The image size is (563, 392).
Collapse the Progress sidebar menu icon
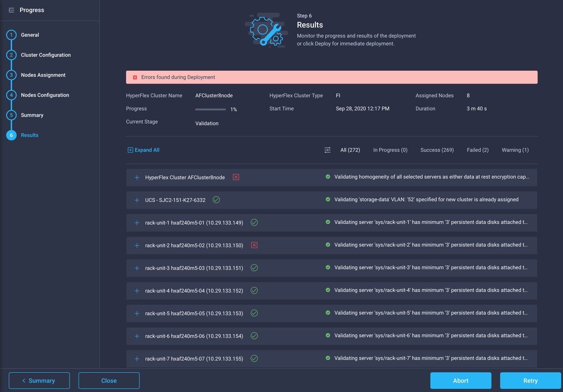point(11,10)
